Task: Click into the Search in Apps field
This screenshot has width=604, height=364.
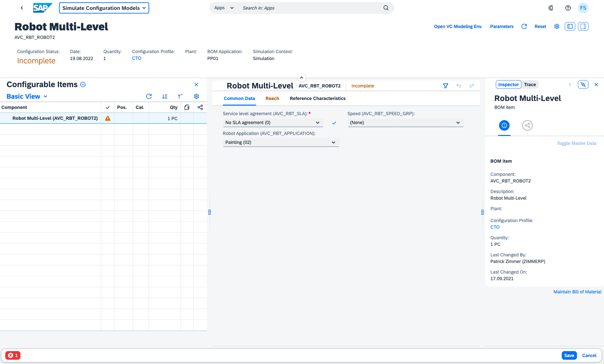Action: (x=310, y=8)
